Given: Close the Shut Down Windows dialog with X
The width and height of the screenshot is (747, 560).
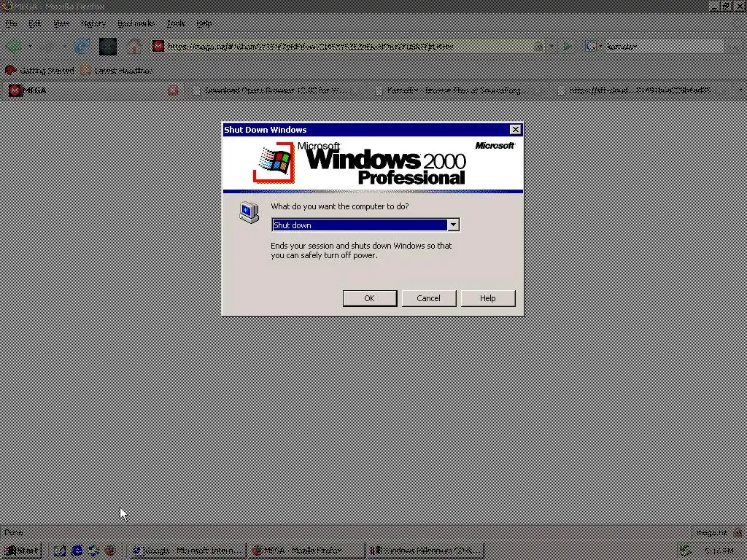Looking at the screenshot, I should 516,130.
